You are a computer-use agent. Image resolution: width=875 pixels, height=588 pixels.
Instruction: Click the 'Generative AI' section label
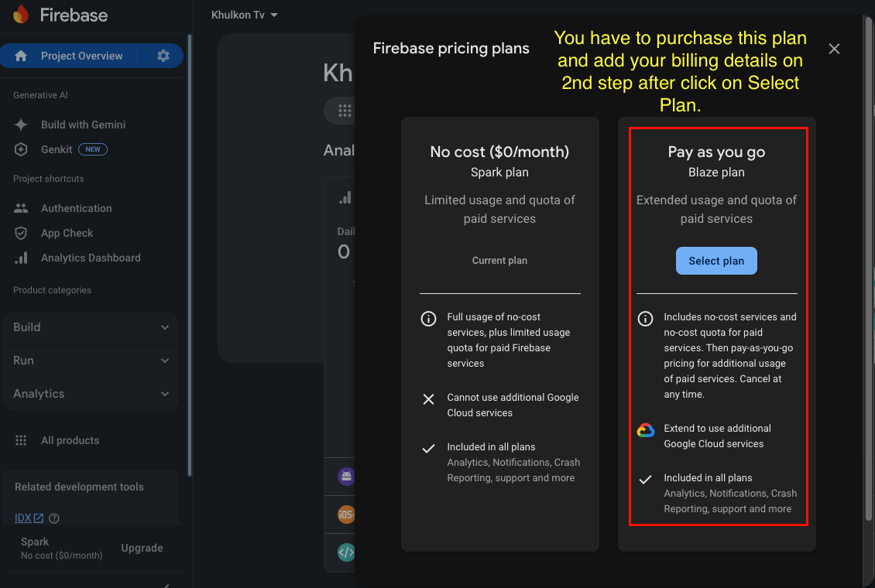[x=40, y=95]
